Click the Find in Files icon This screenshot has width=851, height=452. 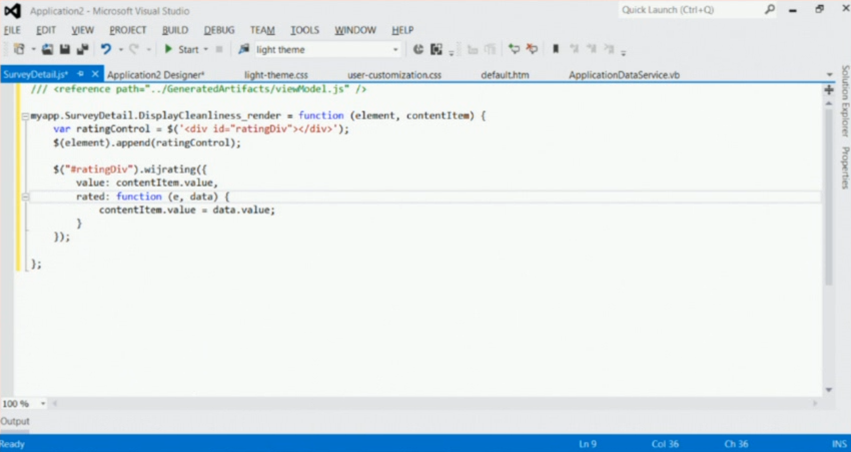(x=244, y=49)
